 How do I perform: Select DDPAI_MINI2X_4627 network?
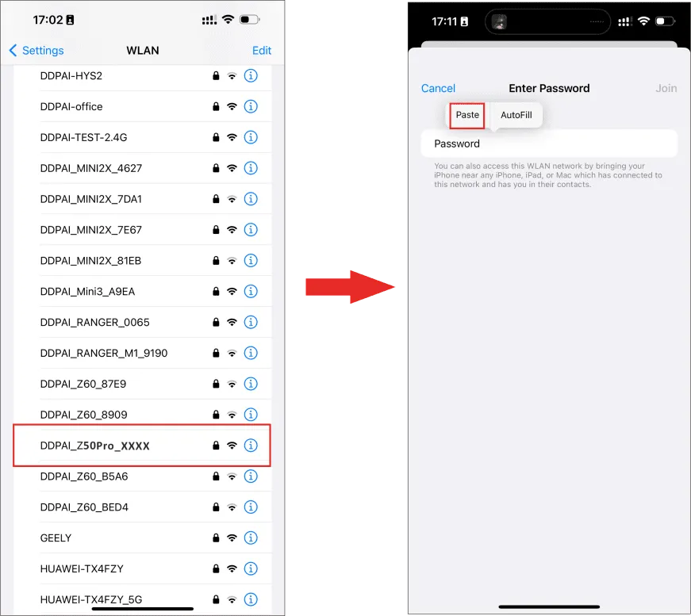pyautogui.click(x=142, y=168)
